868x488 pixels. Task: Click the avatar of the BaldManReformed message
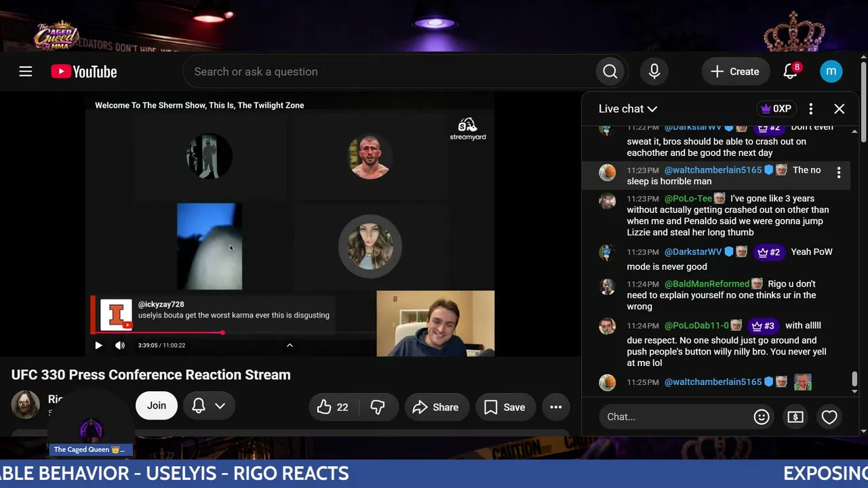click(608, 287)
